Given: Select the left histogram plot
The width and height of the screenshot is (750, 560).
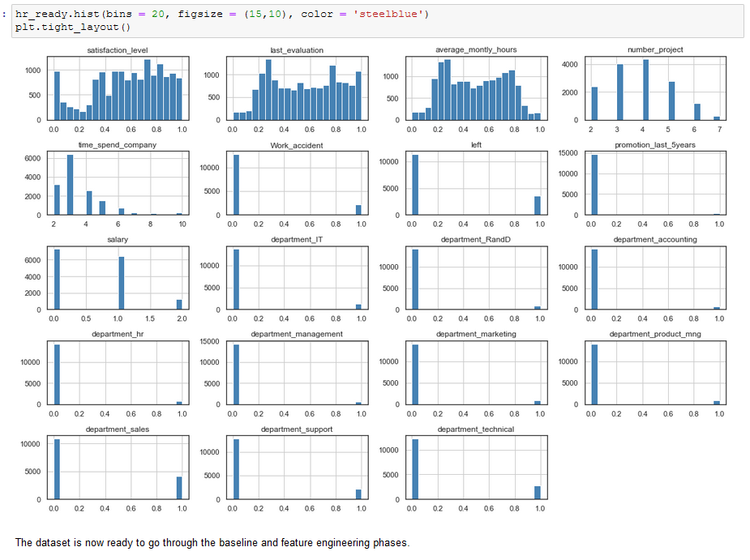Looking at the screenshot, I should point(477,183).
